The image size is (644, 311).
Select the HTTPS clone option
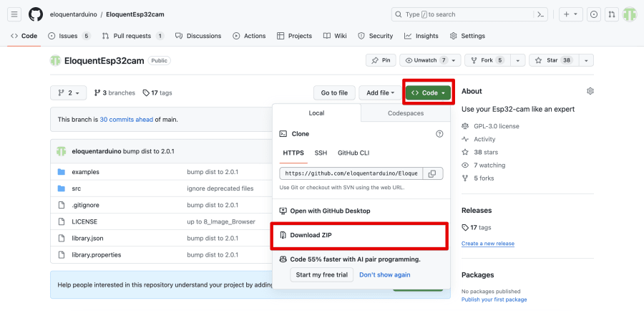293,153
